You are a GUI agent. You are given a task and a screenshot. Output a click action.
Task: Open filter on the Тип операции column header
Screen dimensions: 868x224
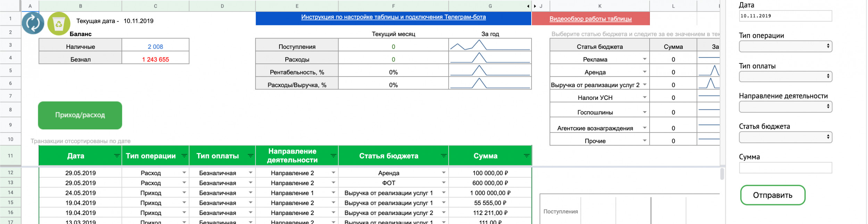(184, 156)
